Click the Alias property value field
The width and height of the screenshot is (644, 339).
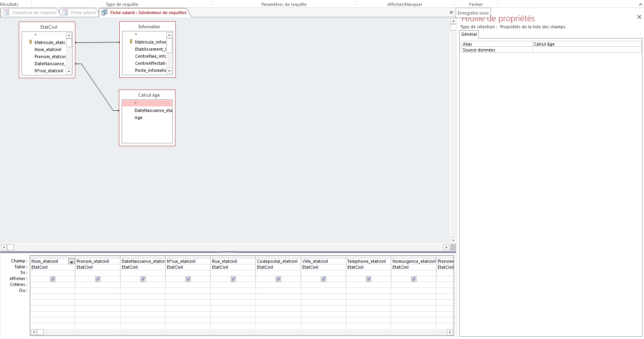coord(587,44)
